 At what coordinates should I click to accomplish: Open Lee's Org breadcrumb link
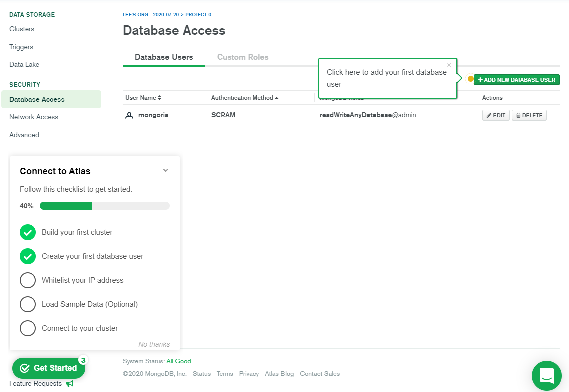coord(151,15)
